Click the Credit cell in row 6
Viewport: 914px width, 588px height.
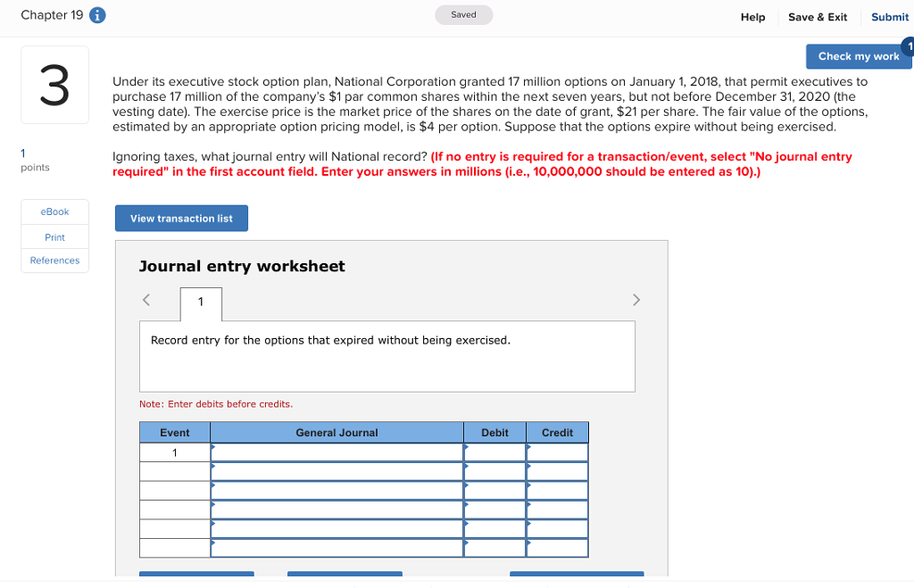[557, 549]
